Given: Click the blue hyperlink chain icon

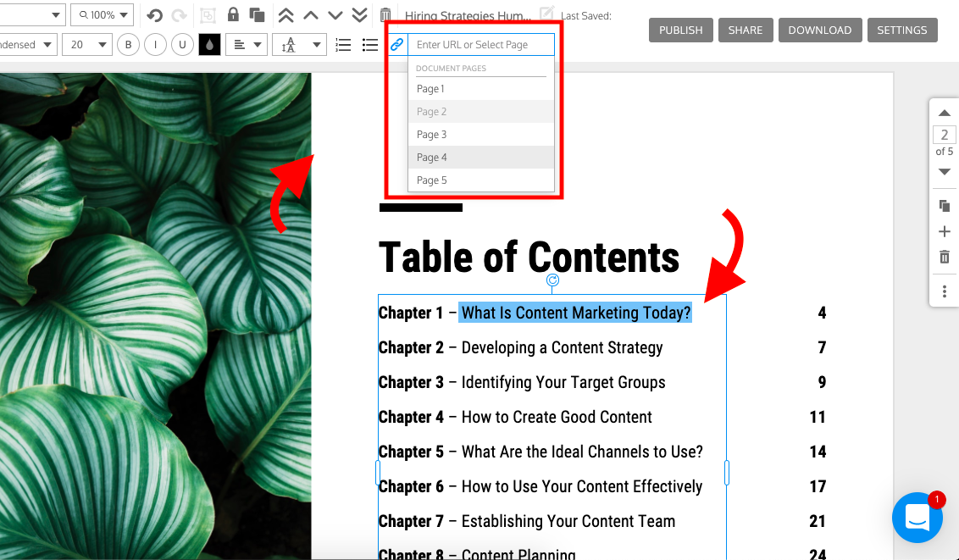Looking at the screenshot, I should point(397,45).
